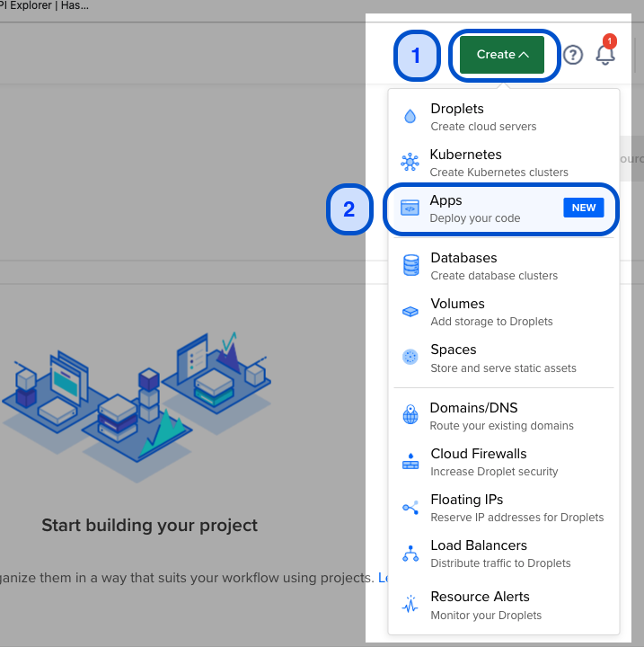Click the 'Deploy your code' description

tap(475, 217)
